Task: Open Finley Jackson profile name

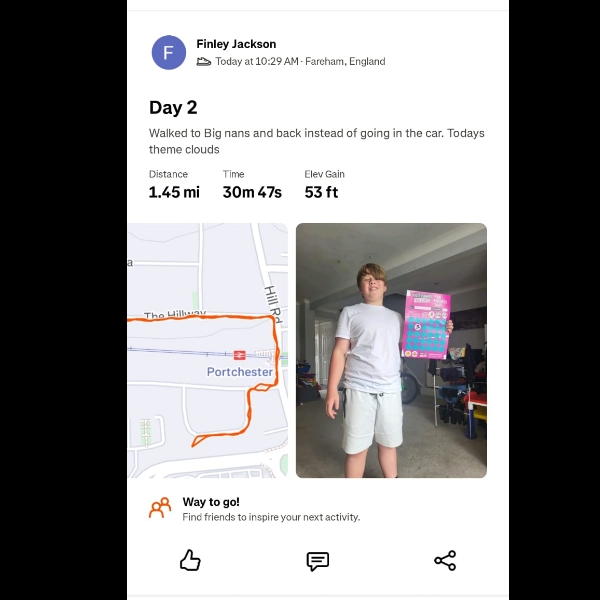Action: (236, 44)
